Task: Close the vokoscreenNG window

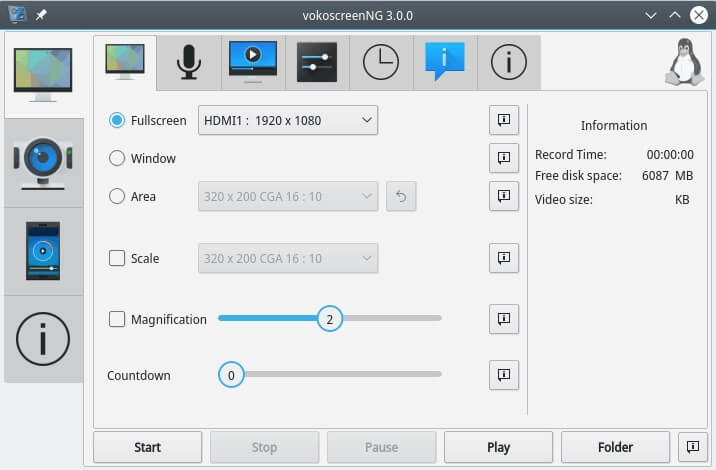Action: pos(699,15)
